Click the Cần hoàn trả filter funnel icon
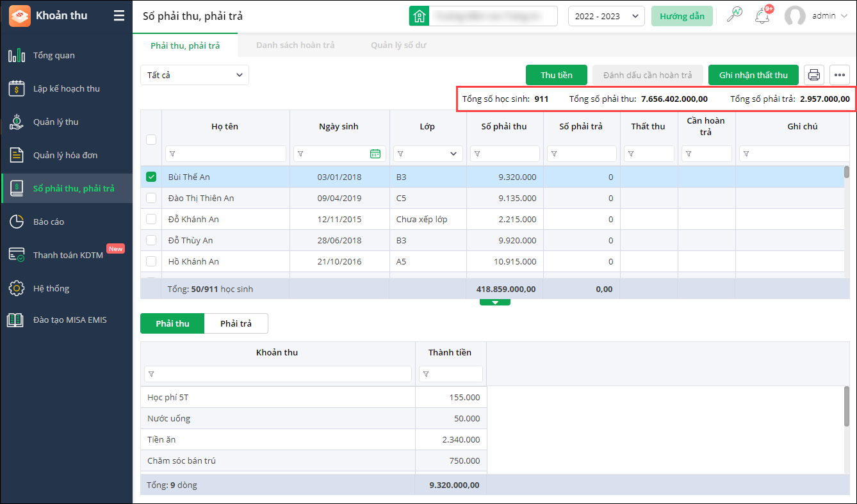This screenshot has height=504, width=857. (689, 154)
